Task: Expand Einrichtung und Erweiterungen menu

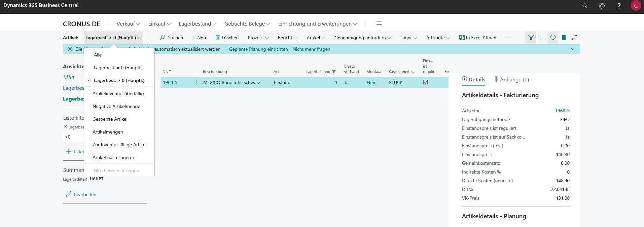Action: tap(318, 24)
